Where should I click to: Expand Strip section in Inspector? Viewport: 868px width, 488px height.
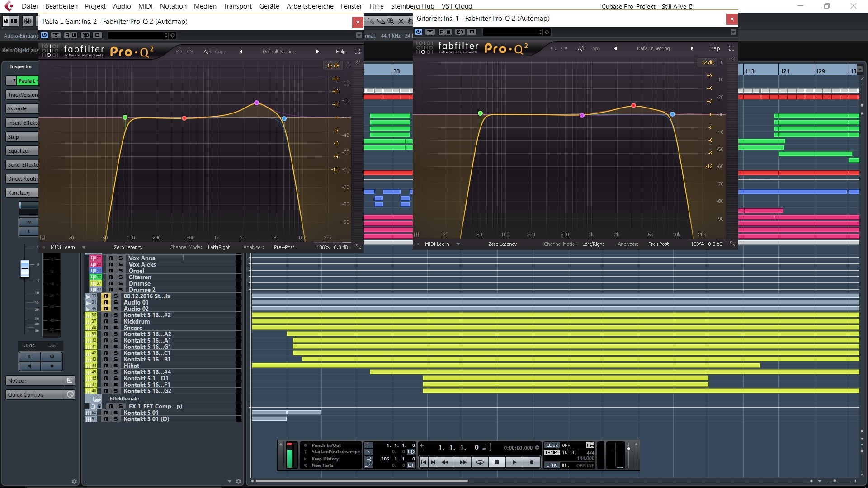(22, 137)
